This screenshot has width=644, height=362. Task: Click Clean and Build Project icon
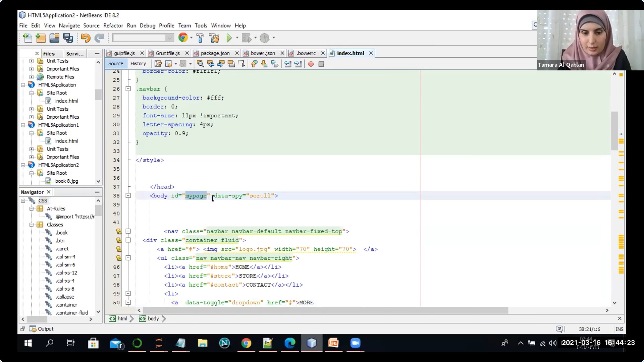(x=214, y=38)
